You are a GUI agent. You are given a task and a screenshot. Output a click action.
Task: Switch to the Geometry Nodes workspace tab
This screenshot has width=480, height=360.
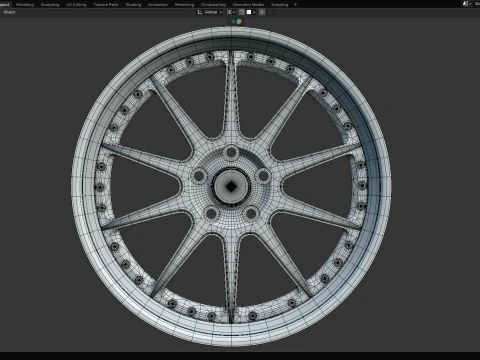248,5
